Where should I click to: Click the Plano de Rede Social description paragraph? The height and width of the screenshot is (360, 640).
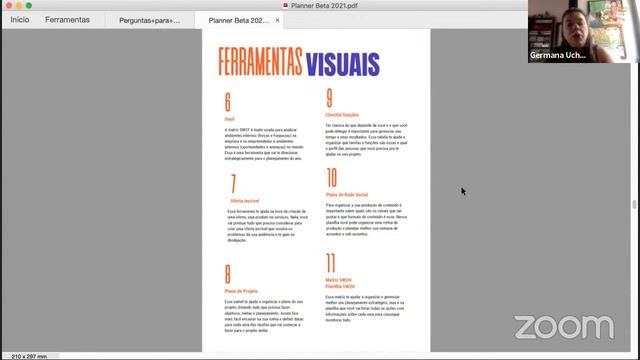pyautogui.click(x=366, y=220)
